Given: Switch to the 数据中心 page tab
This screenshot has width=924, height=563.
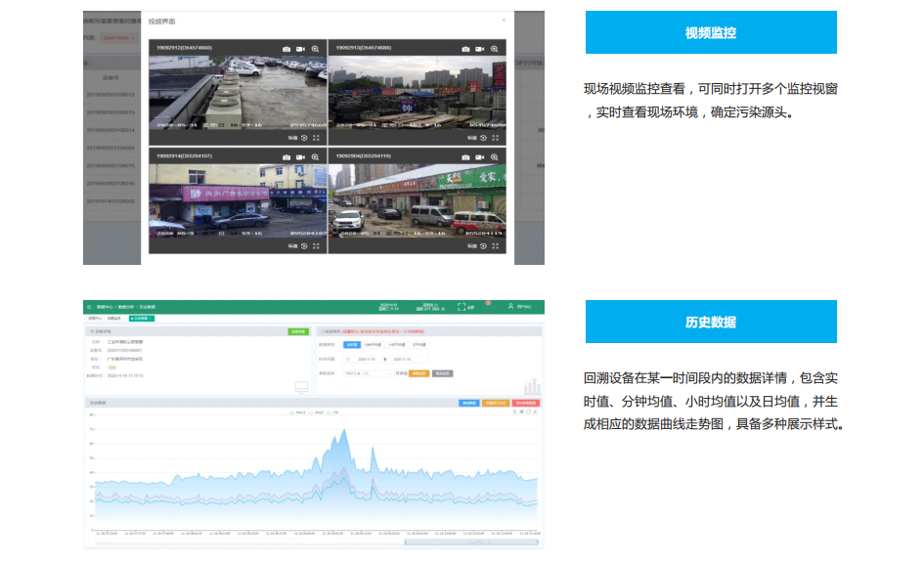Looking at the screenshot, I should click(95, 318).
